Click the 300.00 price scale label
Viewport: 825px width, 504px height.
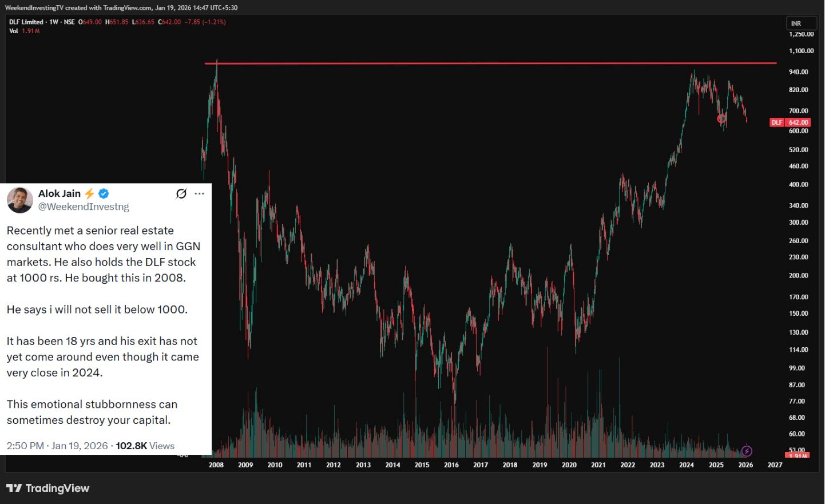(799, 223)
